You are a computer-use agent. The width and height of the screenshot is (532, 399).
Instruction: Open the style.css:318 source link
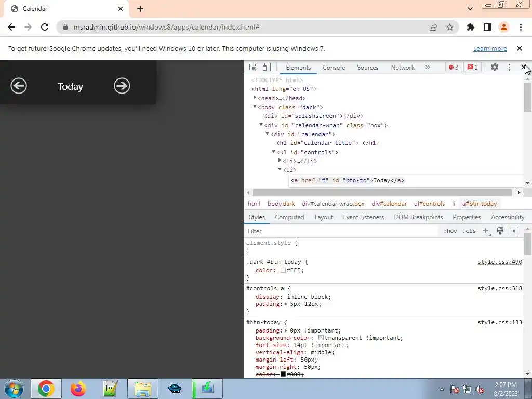[x=500, y=288]
